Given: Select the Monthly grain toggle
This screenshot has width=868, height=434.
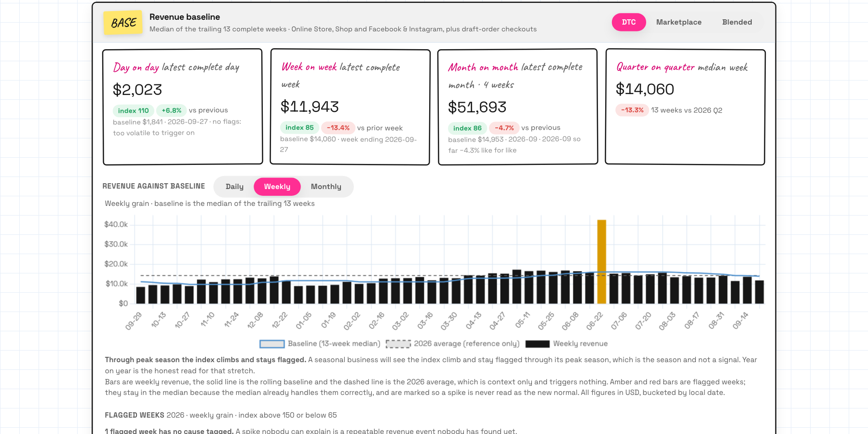Looking at the screenshot, I should [x=326, y=187].
